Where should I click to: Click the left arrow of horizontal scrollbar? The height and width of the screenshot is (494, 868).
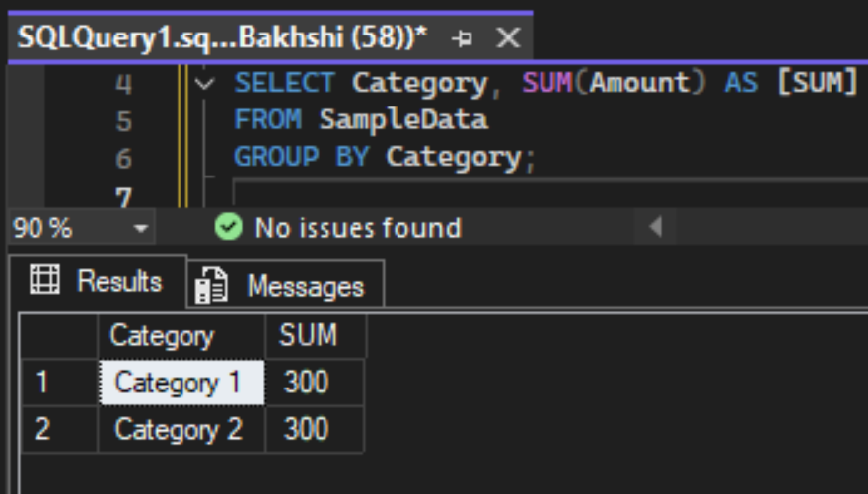click(655, 226)
